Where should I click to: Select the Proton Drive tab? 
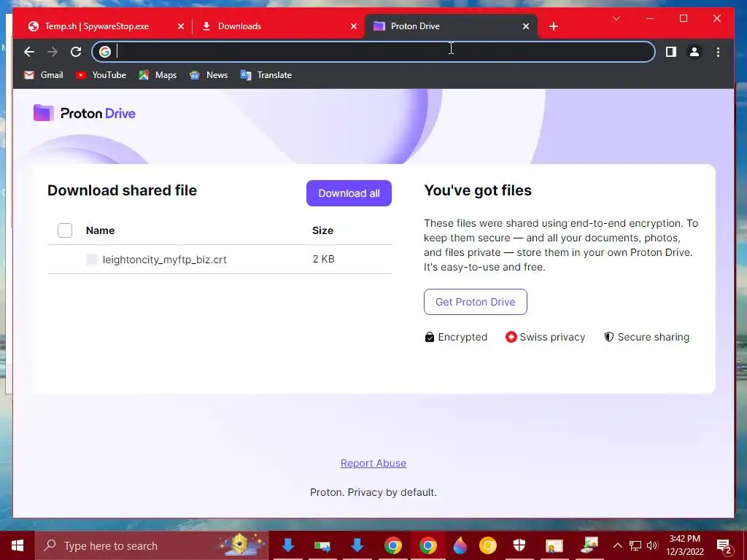pos(451,26)
